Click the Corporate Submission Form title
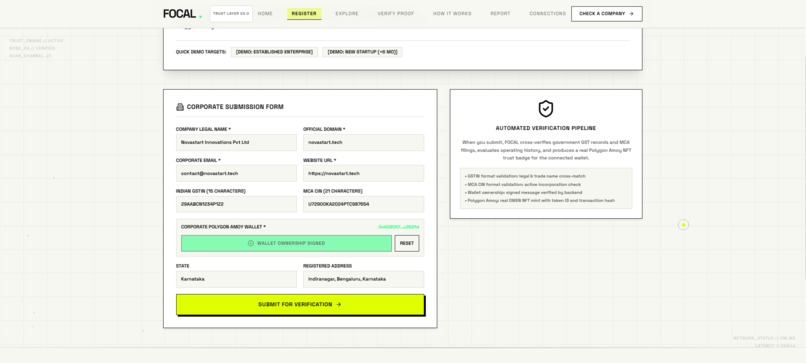Screen dimensions: 806x363 point(235,107)
